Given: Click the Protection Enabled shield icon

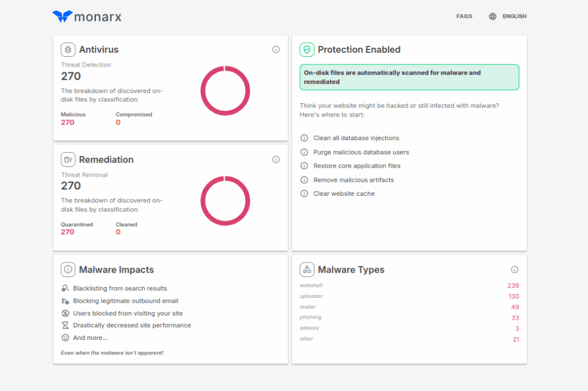Looking at the screenshot, I should [x=307, y=50].
